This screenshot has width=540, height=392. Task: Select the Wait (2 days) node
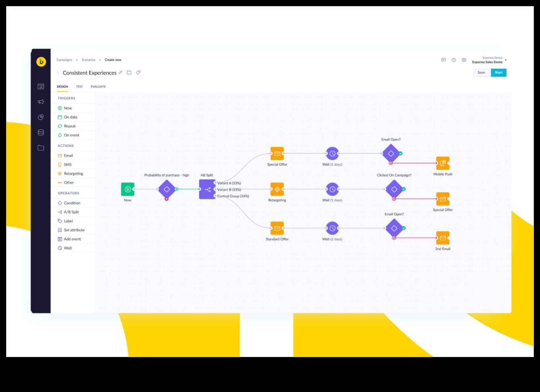click(x=332, y=228)
